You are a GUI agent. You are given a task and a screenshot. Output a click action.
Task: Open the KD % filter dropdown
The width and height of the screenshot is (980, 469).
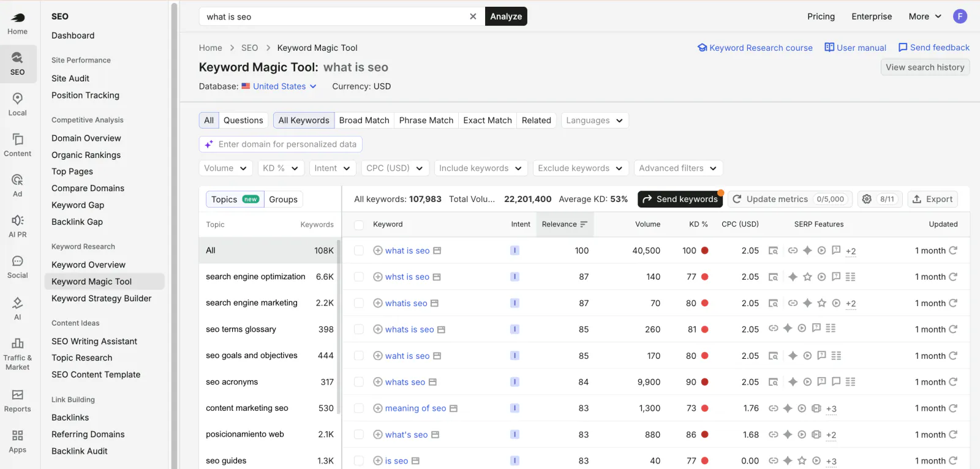[x=281, y=168]
